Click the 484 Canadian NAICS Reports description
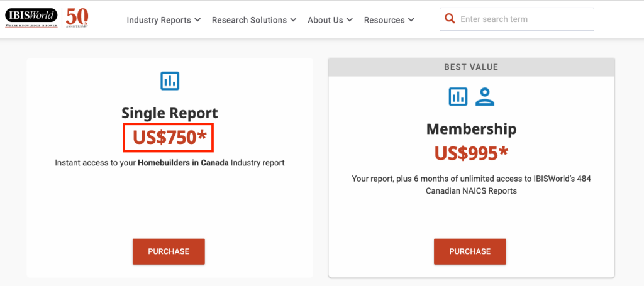The height and width of the screenshot is (286, 644). [471, 185]
